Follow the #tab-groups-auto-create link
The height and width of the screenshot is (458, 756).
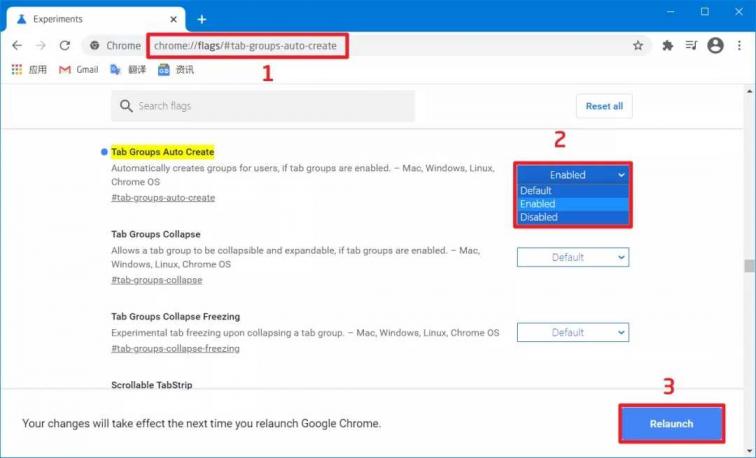coord(163,198)
